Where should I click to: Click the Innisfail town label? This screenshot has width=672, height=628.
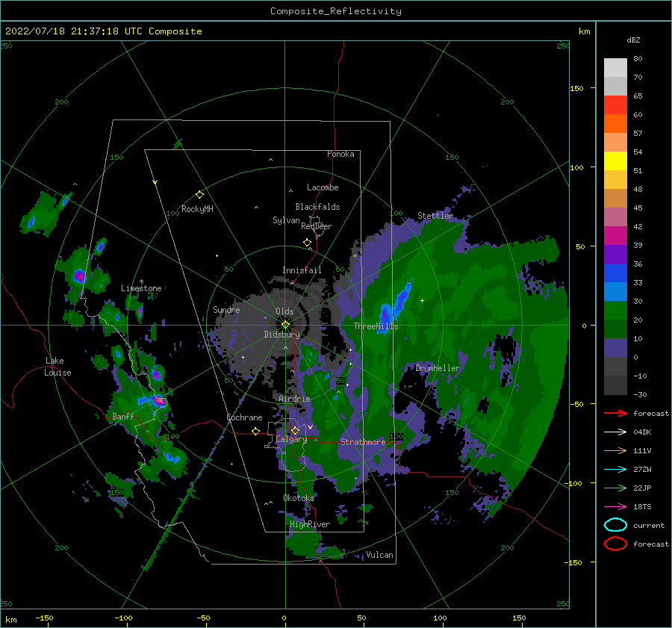click(302, 270)
